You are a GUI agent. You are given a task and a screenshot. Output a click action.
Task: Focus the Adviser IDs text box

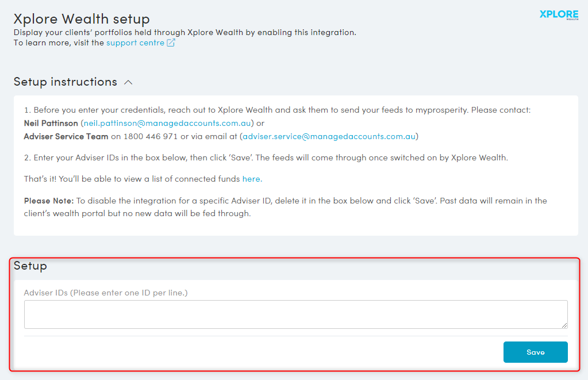295,314
